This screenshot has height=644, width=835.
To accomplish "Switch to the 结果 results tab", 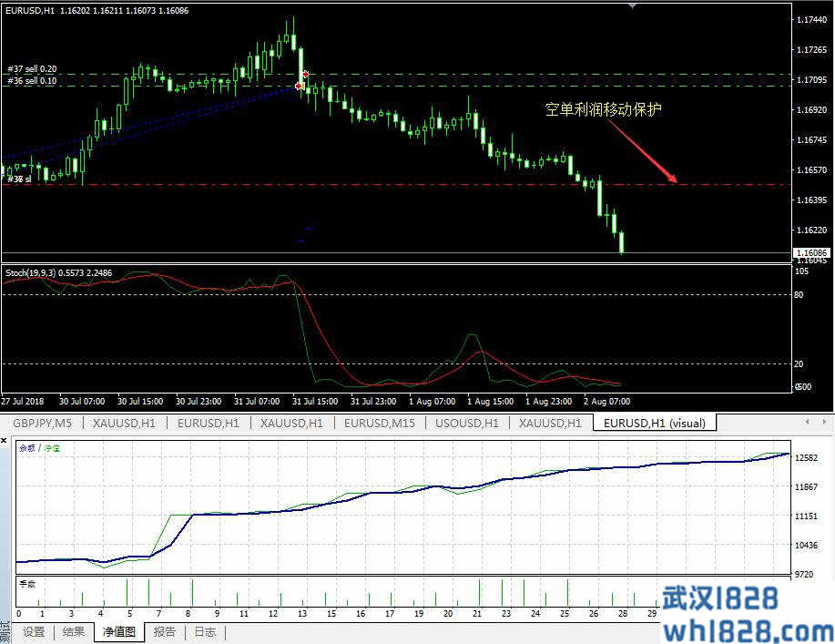I will tap(74, 632).
